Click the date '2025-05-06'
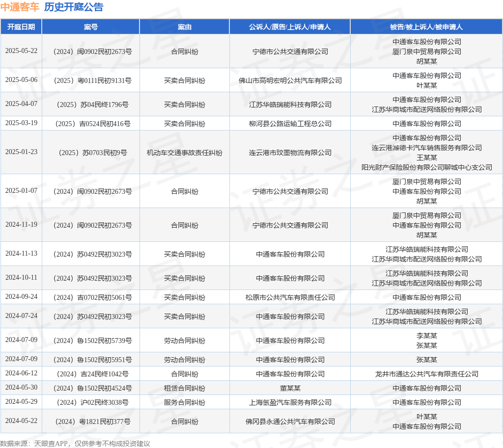This screenshot has width=503, height=448. pos(21,80)
